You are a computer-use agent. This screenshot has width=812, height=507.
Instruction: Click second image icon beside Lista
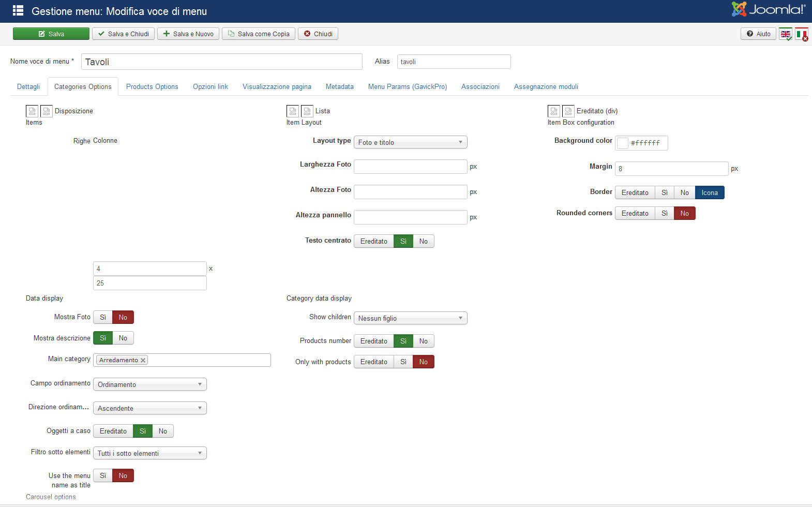[307, 111]
